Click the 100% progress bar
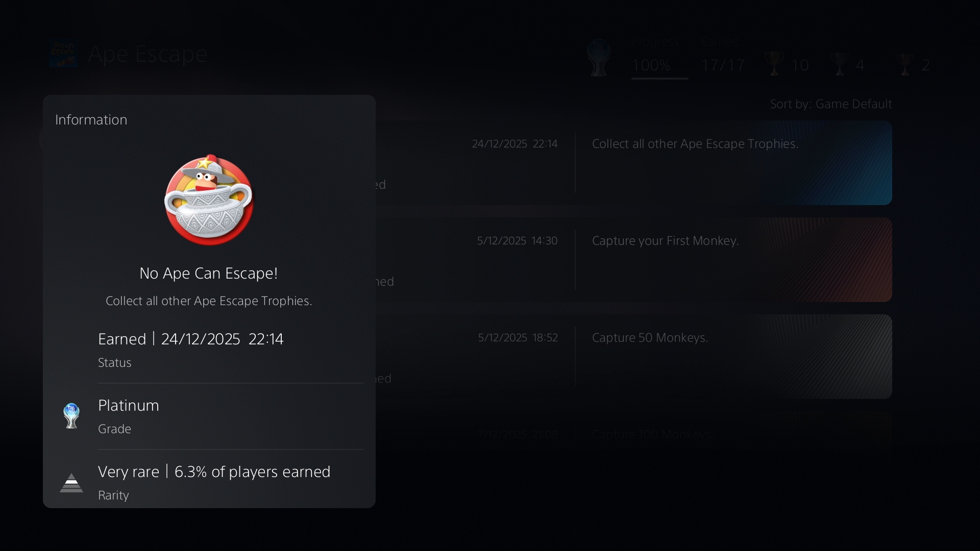Image resolution: width=980 pixels, height=551 pixels. [659, 78]
